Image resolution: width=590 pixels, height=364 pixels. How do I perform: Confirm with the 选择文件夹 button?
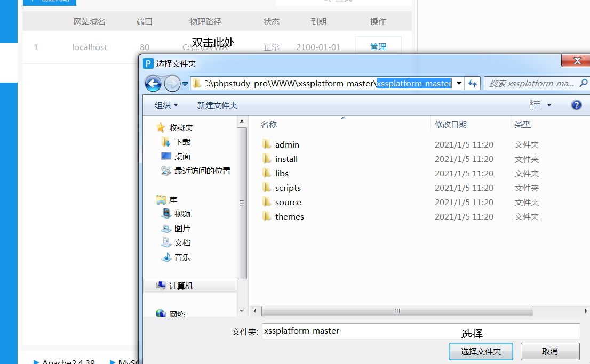coord(480,351)
